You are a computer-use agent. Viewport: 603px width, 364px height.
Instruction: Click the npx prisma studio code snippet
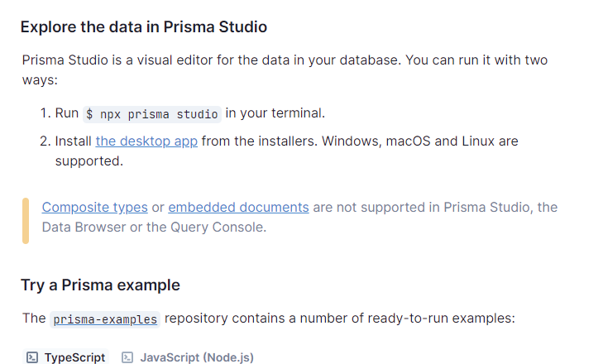[152, 114]
